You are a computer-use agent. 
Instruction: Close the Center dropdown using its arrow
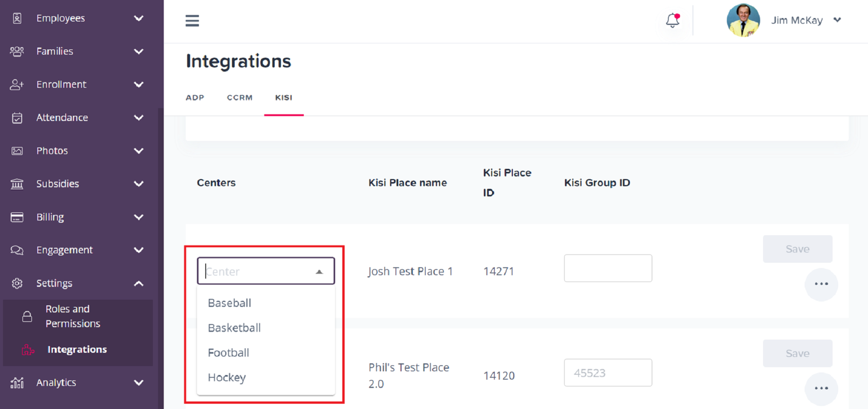pos(319,271)
